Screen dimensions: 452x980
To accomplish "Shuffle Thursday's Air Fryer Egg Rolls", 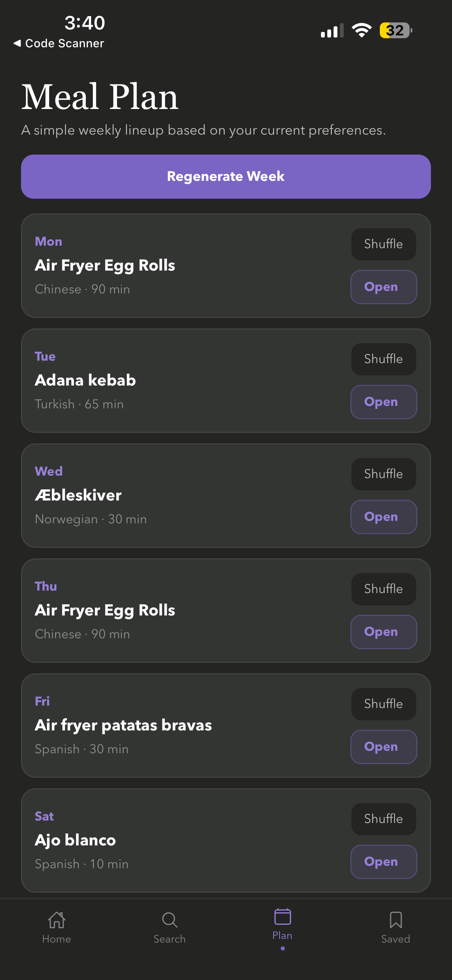I will (x=384, y=589).
